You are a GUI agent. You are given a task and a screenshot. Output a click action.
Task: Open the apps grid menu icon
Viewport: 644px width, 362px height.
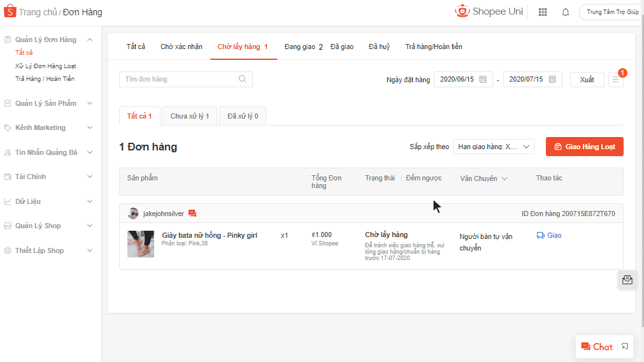click(543, 12)
